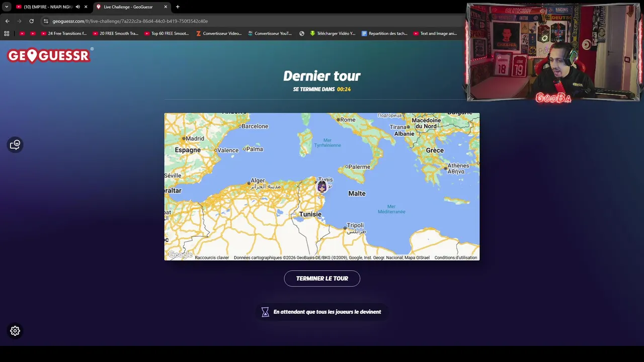Click the Google logo on the map

[x=180, y=255]
